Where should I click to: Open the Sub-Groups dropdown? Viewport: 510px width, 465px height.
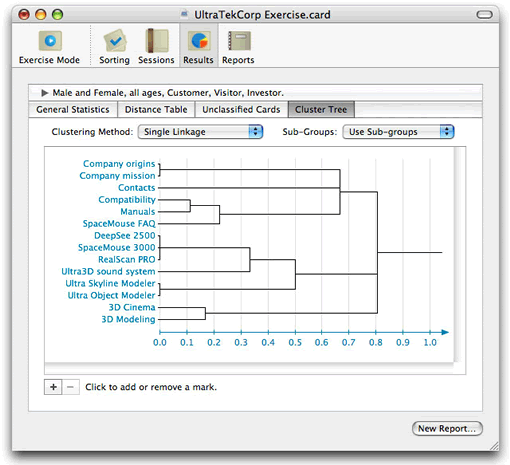point(398,132)
